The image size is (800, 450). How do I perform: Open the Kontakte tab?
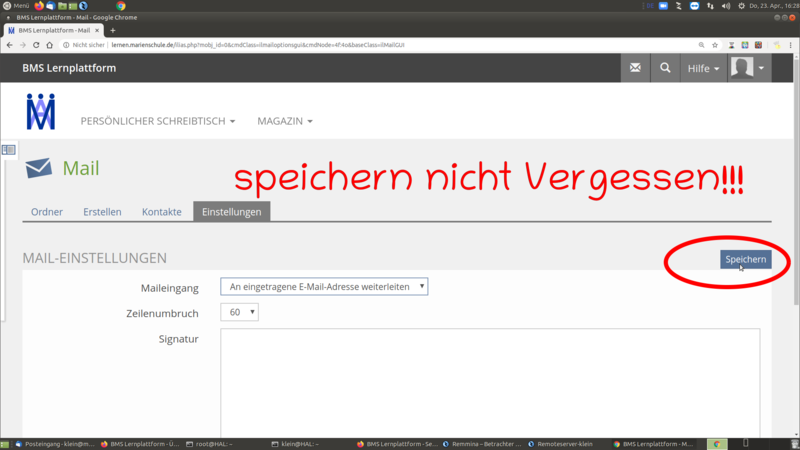[162, 212]
